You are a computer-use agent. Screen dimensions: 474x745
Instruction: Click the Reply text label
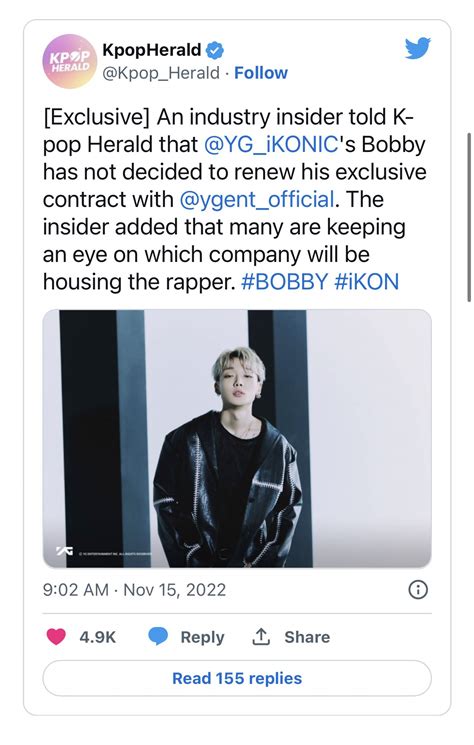(202, 637)
